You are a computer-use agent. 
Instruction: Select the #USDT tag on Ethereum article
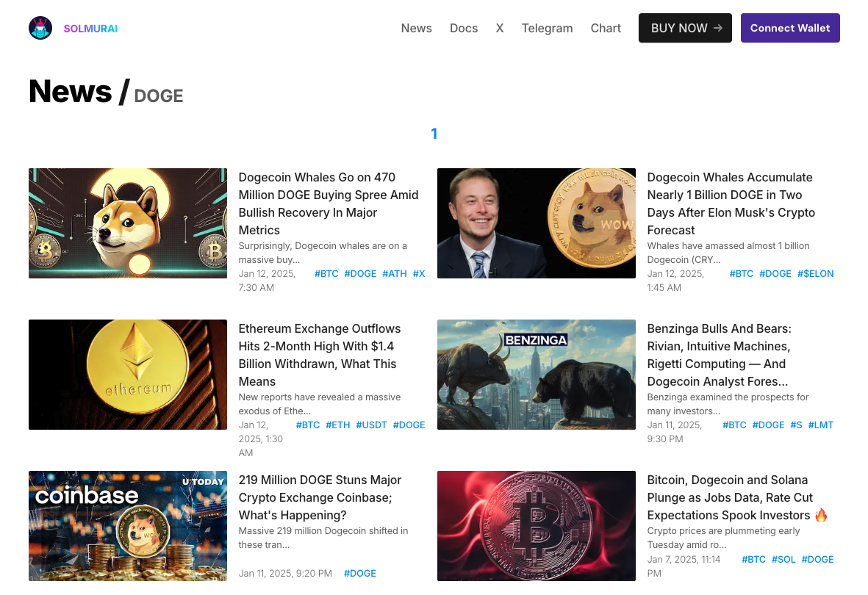point(371,425)
